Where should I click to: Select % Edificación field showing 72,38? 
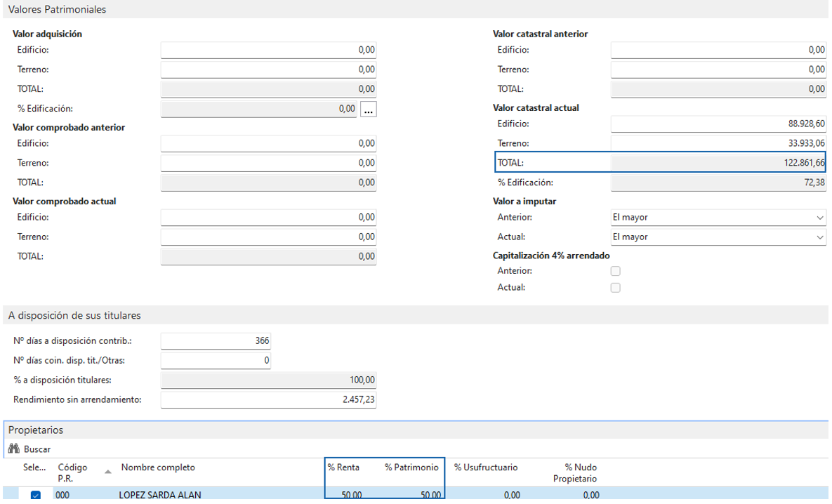click(x=718, y=183)
